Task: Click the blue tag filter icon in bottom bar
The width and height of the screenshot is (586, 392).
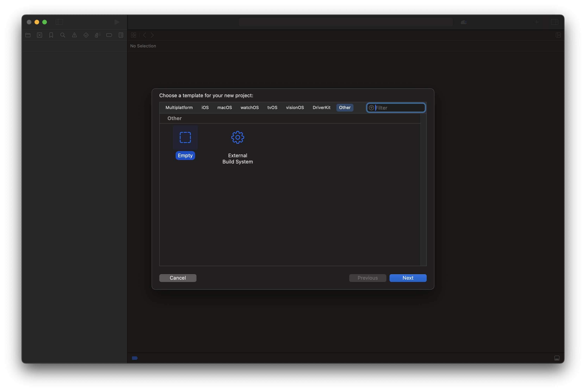Action: (x=135, y=358)
